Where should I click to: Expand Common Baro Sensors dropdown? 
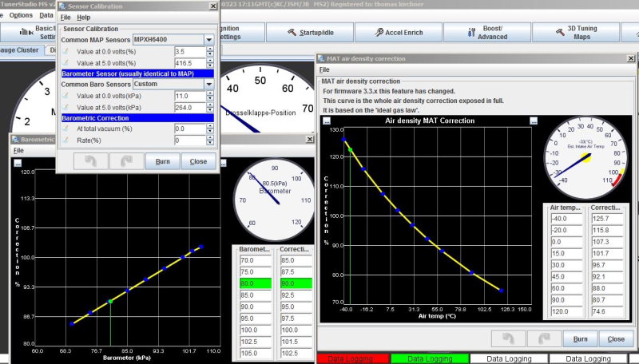click(209, 84)
